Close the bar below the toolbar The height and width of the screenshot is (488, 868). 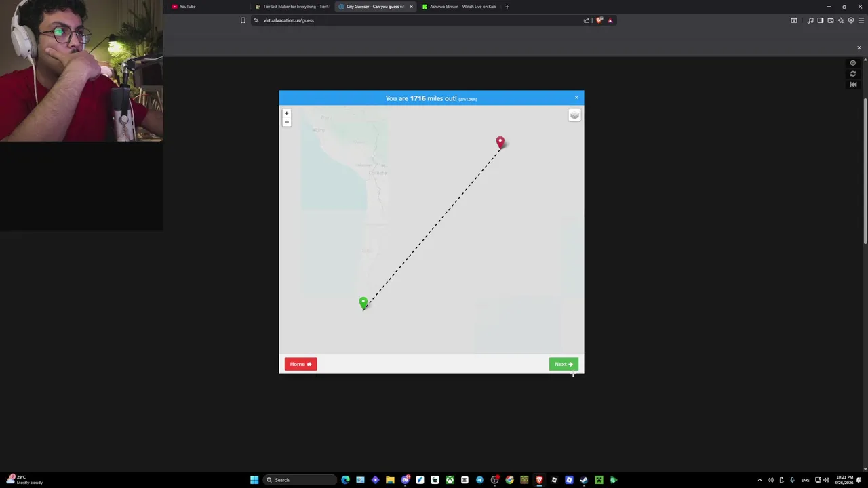click(859, 48)
